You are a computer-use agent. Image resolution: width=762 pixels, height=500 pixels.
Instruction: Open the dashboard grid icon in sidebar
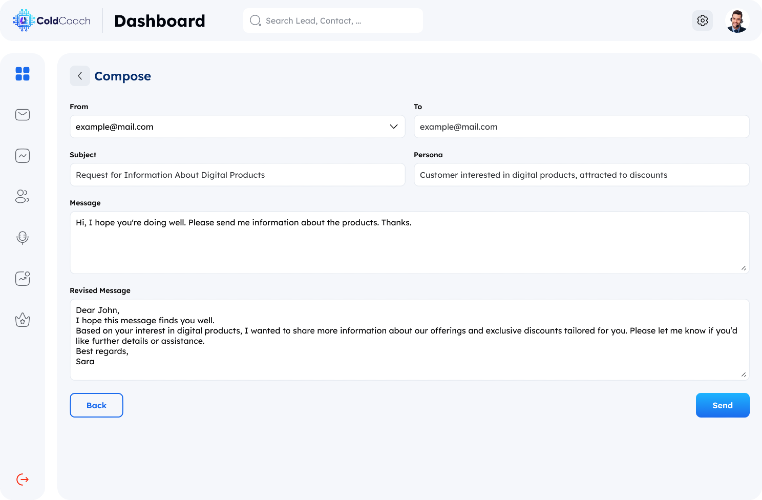22,74
